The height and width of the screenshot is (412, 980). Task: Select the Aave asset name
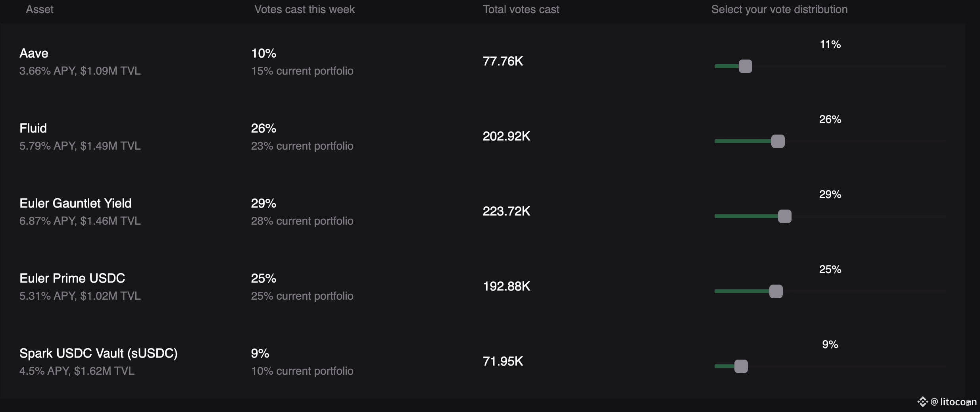[x=34, y=53]
